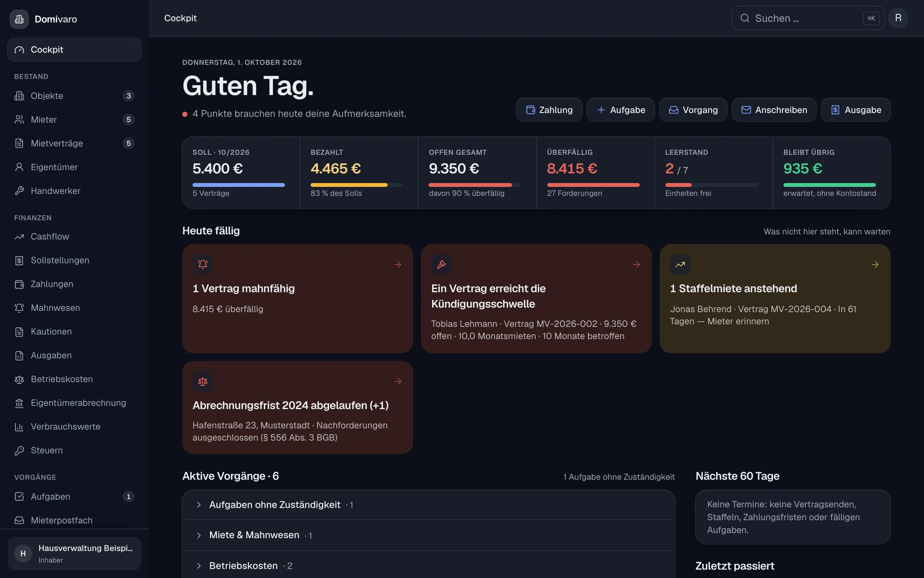This screenshot has width=924, height=578.
Task: Open Hausverwaltung Beispiel account switcher
Action: (x=74, y=554)
